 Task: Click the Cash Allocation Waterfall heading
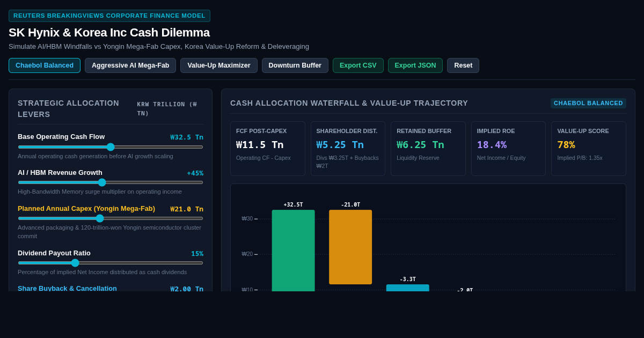[349, 103]
